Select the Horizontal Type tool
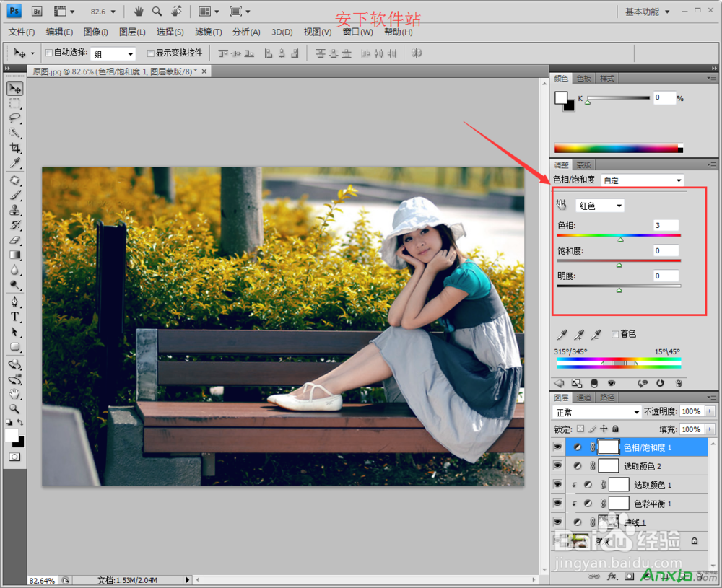 (14, 317)
